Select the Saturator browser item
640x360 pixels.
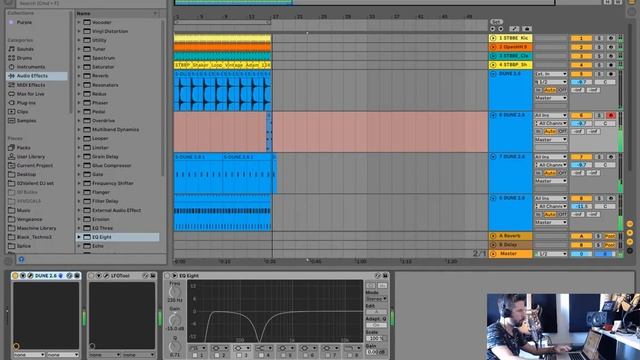pyautogui.click(x=103, y=67)
